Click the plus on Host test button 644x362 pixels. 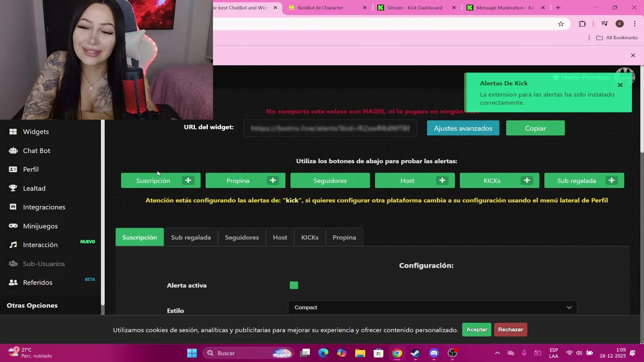tap(442, 180)
